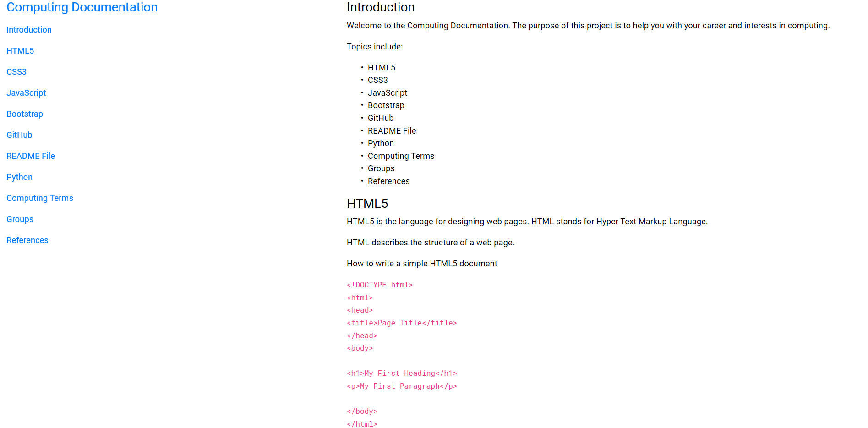The width and height of the screenshot is (868, 428).
Task: Open the Groups sidebar link
Action: (20, 219)
